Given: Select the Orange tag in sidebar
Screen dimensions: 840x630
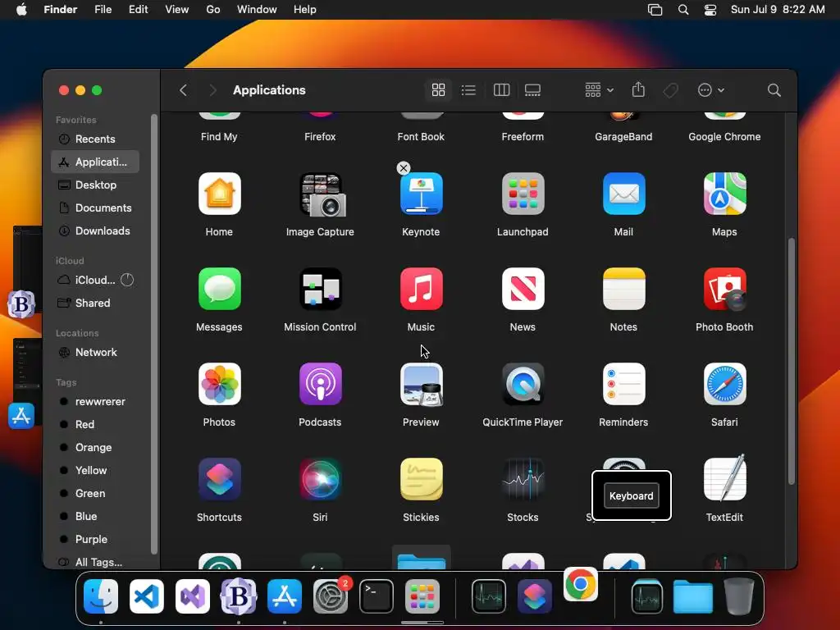Looking at the screenshot, I should [95, 447].
